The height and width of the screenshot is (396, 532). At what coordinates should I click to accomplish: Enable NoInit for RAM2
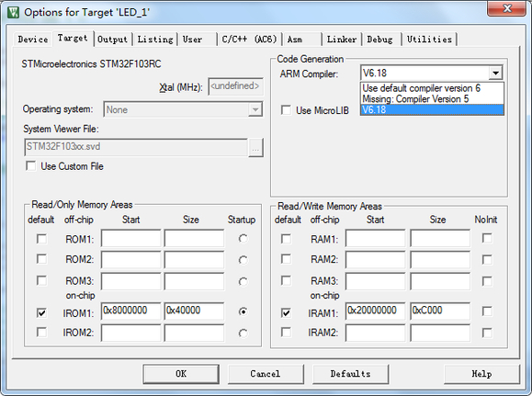click(x=487, y=260)
